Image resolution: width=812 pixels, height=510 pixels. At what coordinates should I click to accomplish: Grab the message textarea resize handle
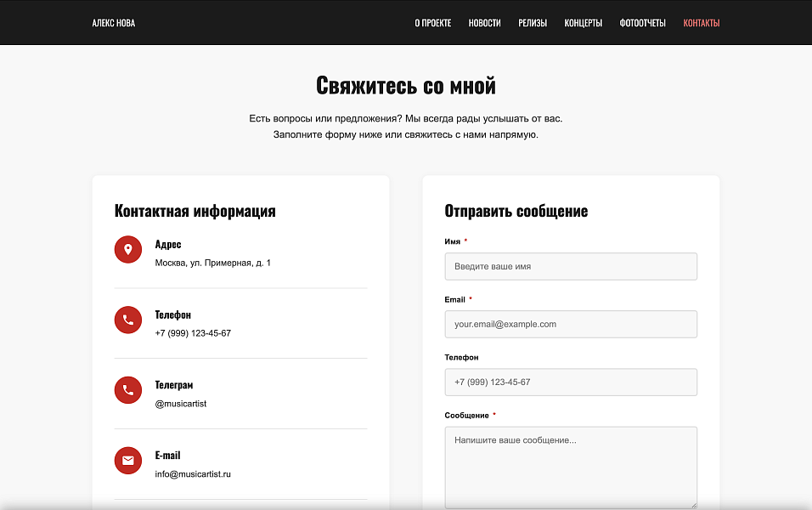(x=693, y=504)
